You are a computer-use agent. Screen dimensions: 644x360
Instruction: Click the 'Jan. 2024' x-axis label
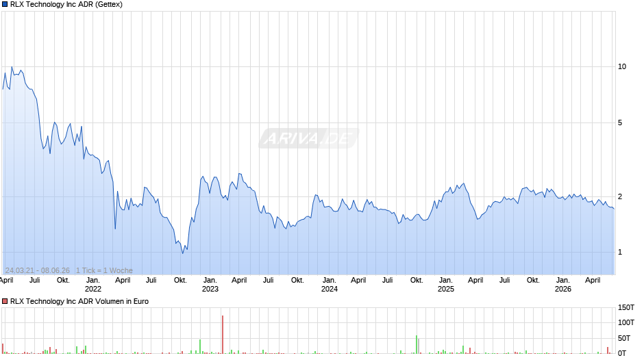click(x=329, y=285)
